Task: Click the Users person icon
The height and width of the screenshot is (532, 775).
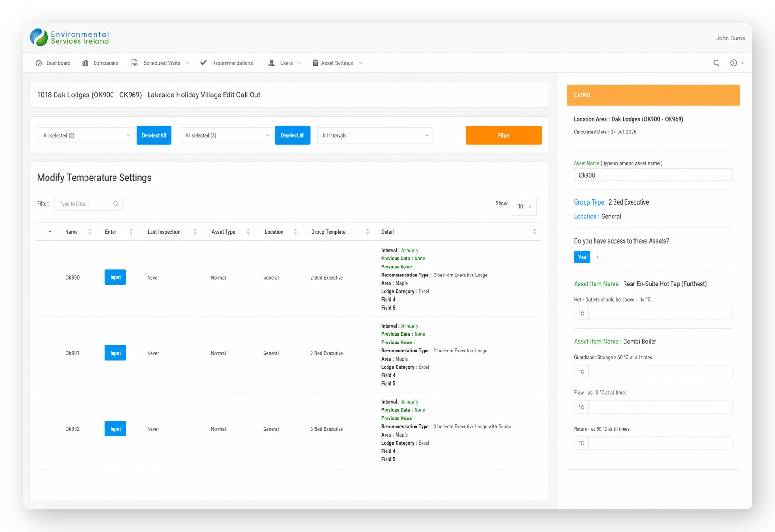Action: pos(271,63)
